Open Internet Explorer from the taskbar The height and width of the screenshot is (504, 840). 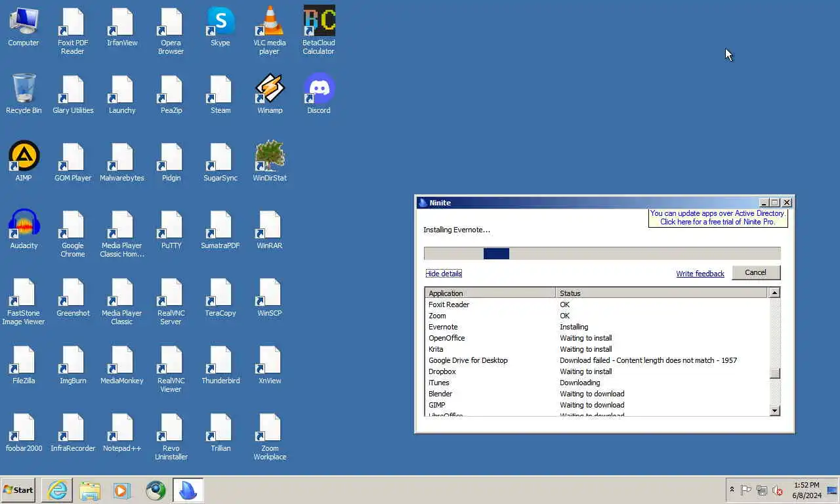[x=57, y=490]
